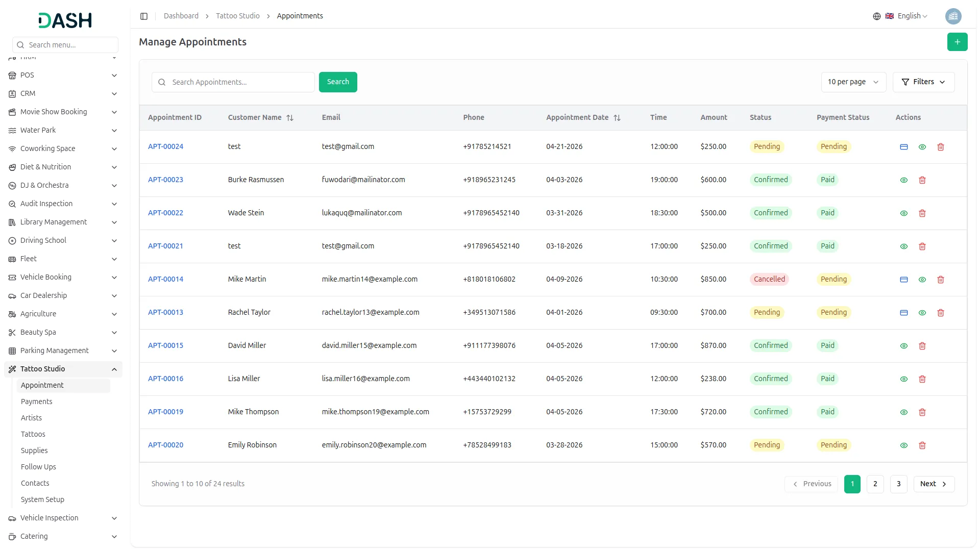Click payment card icon for APT-00024
Viewport: 980px width, 551px height.
pos(903,147)
